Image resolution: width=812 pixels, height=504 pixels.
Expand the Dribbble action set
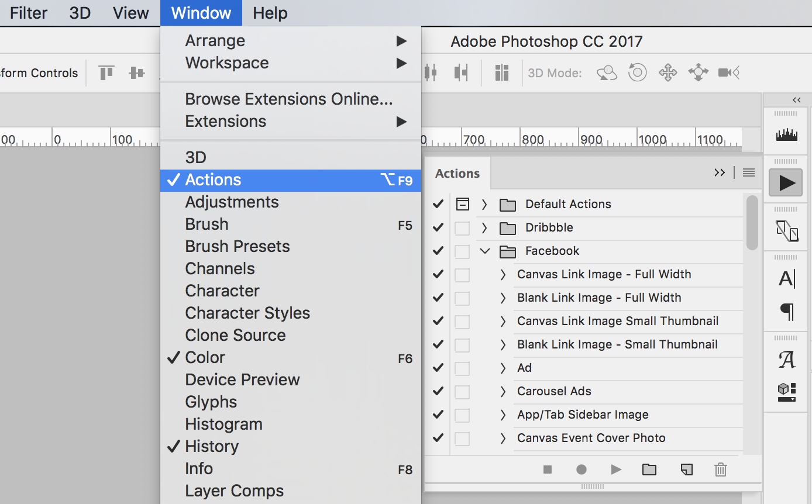coord(484,227)
